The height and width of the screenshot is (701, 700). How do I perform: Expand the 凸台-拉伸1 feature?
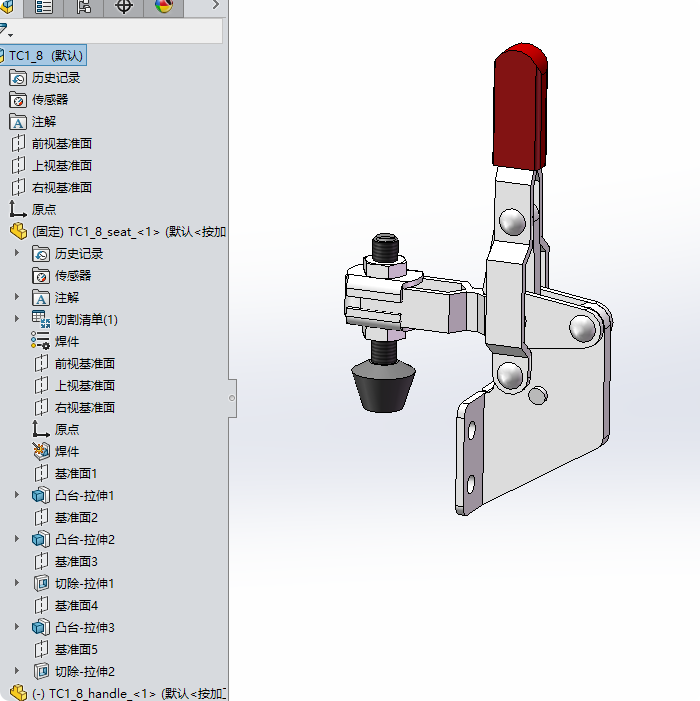tap(17, 494)
